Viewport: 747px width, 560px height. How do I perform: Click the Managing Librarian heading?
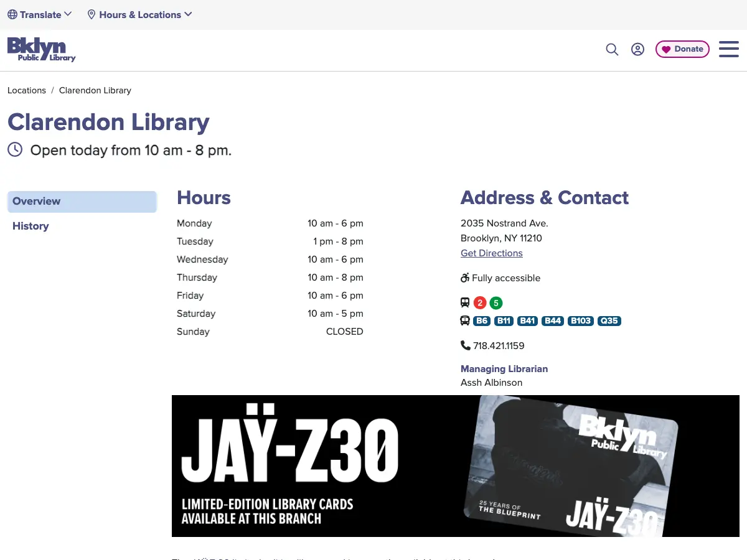pos(504,369)
